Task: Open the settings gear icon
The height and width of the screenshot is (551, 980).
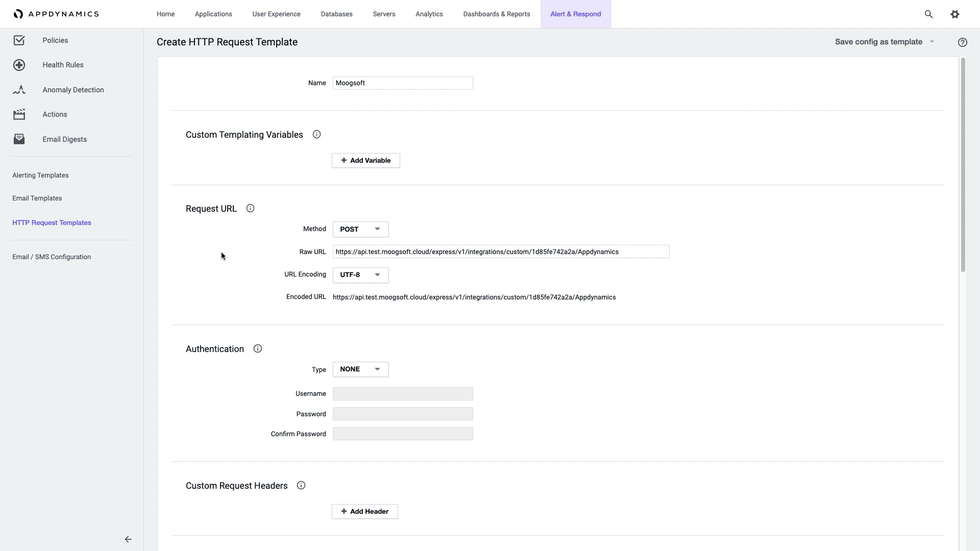Action: coord(955,14)
